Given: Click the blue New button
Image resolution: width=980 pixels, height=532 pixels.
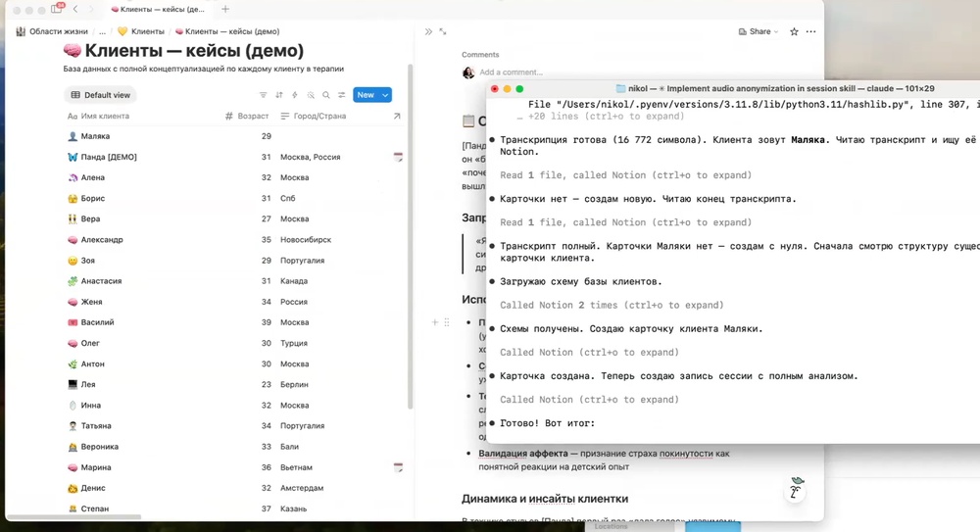Looking at the screenshot, I should (x=366, y=95).
